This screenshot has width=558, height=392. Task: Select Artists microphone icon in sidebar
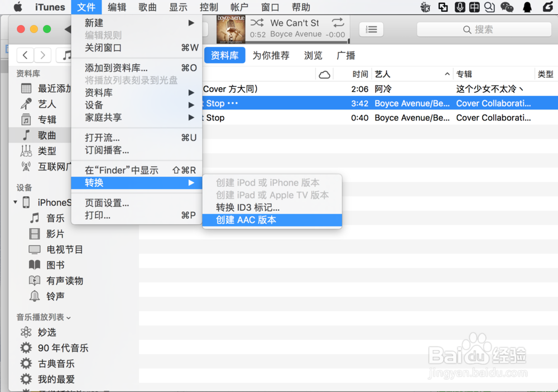(26, 104)
